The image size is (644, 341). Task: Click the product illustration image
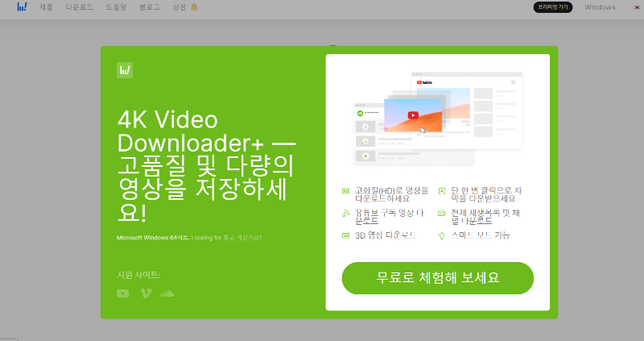point(438,118)
